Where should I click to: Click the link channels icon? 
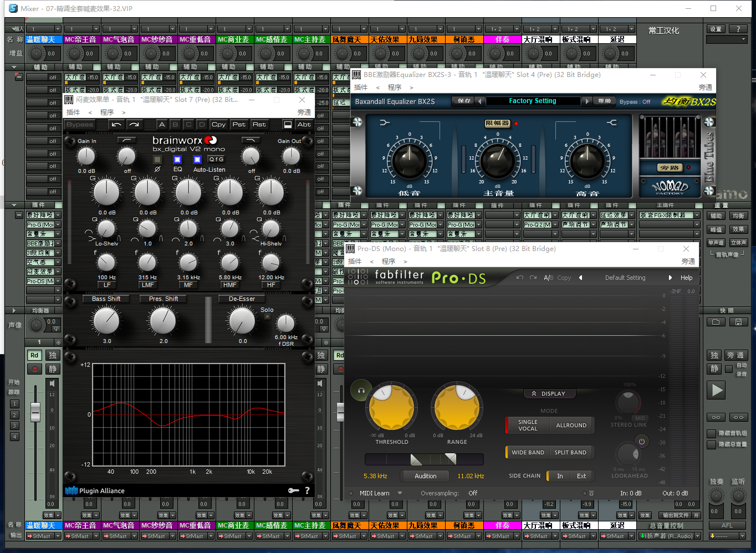click(x=716, y=417)
